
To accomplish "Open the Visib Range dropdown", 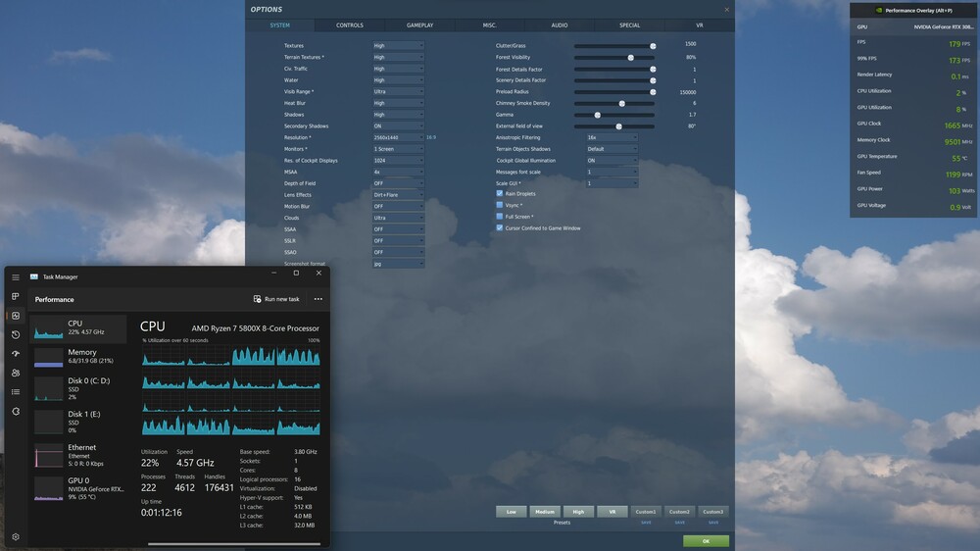I will tap(398, 91).
